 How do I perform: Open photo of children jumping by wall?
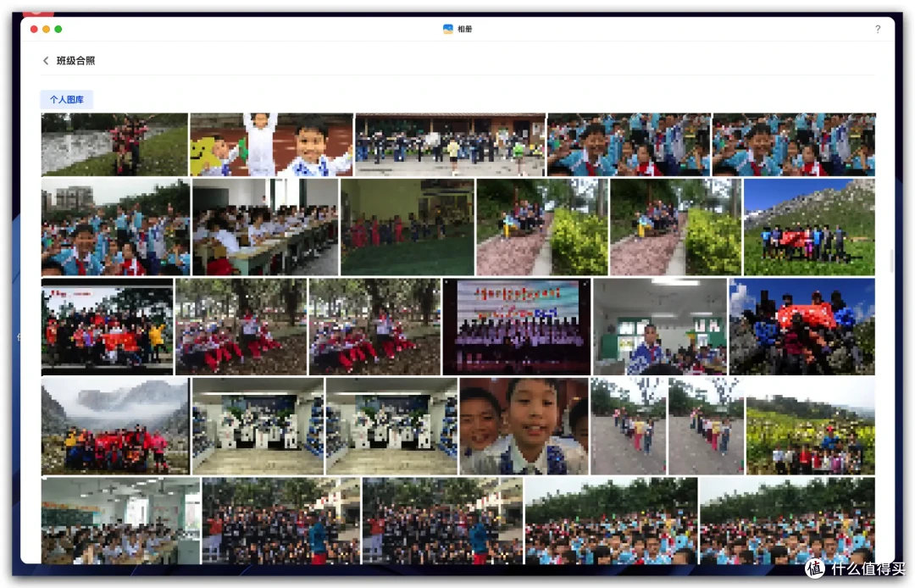[x=114, y=145]
